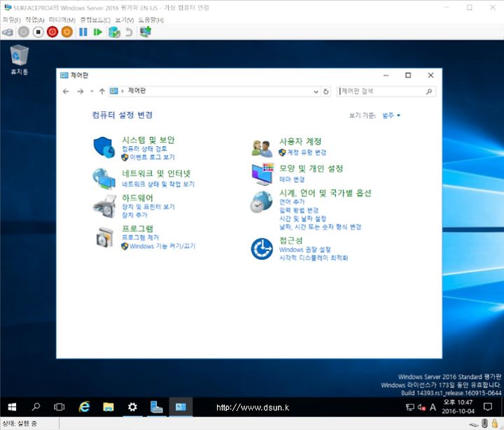Open the 클립보드(C) menu

tap(95, 20)
